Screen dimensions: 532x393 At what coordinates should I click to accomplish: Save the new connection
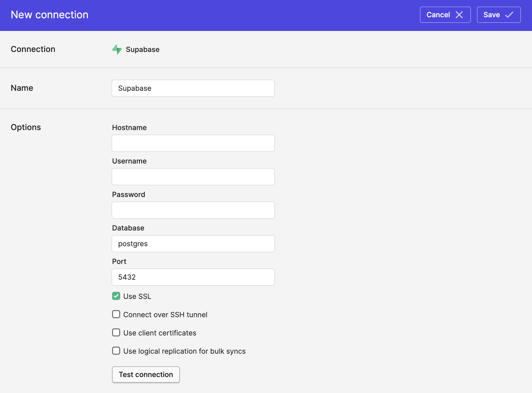(x=499, y=15)
